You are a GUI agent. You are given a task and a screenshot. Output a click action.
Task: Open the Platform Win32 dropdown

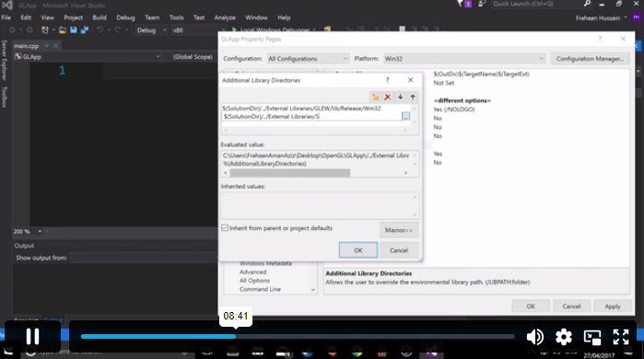tap(464, 59)
